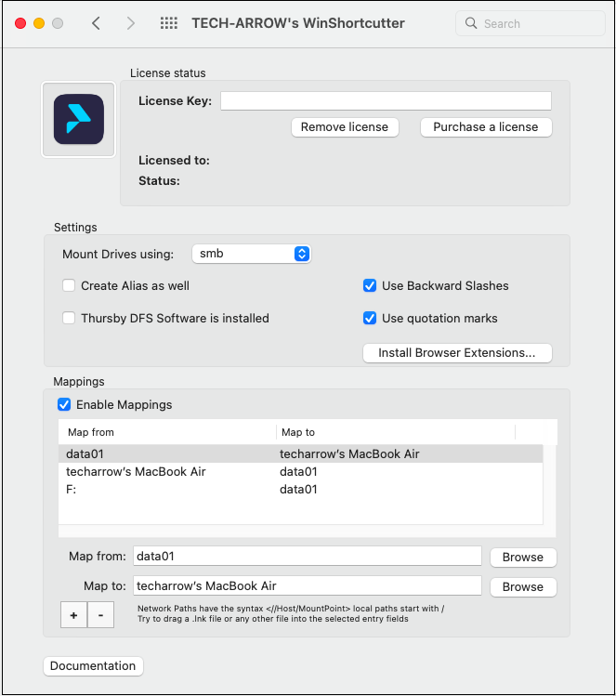Sort by the Map from column header
This screenshot has height=696, width=616.
pos(167,432)
